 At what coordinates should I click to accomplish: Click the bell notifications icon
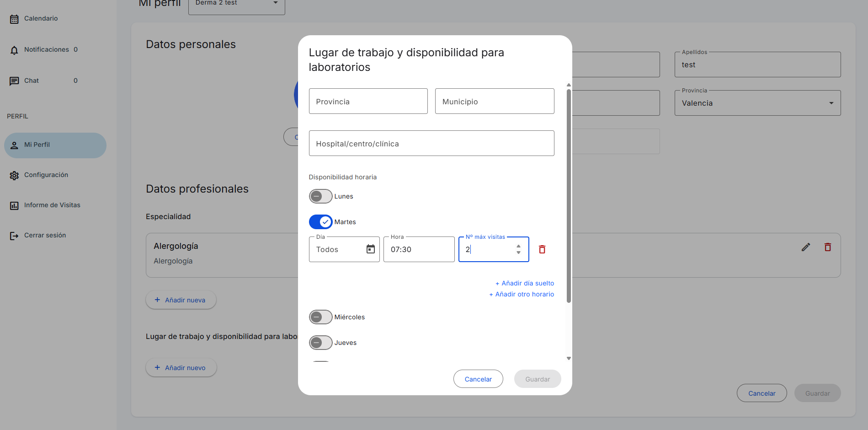click(x=14, y=50)
